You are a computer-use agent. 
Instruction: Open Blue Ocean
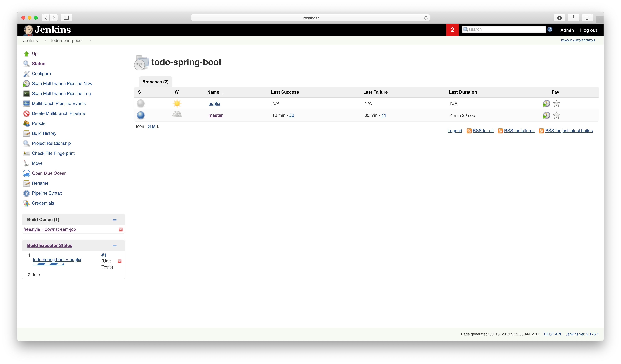point(49,173)
